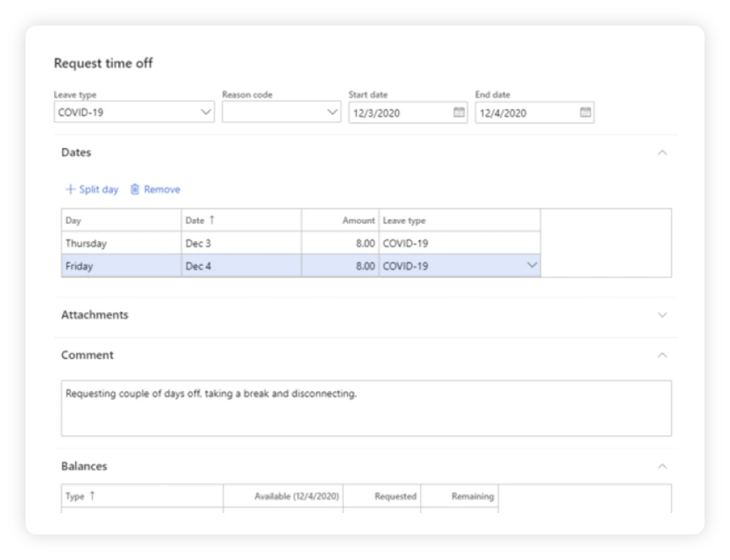
Task: Expand the Attachments section
Action: [x=662, y=315]
